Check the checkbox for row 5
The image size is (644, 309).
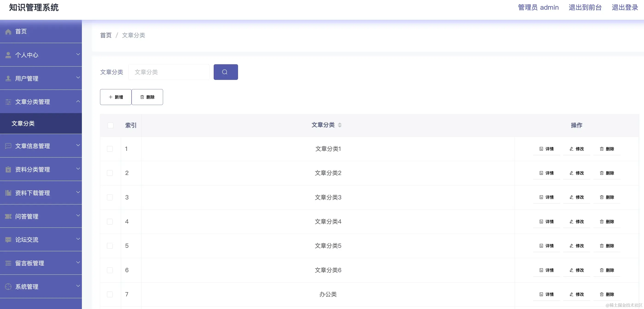(110, 246)
